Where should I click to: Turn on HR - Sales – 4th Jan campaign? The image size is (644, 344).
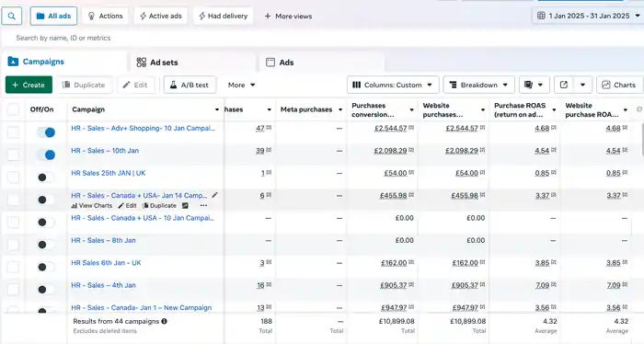coord(46,290)
